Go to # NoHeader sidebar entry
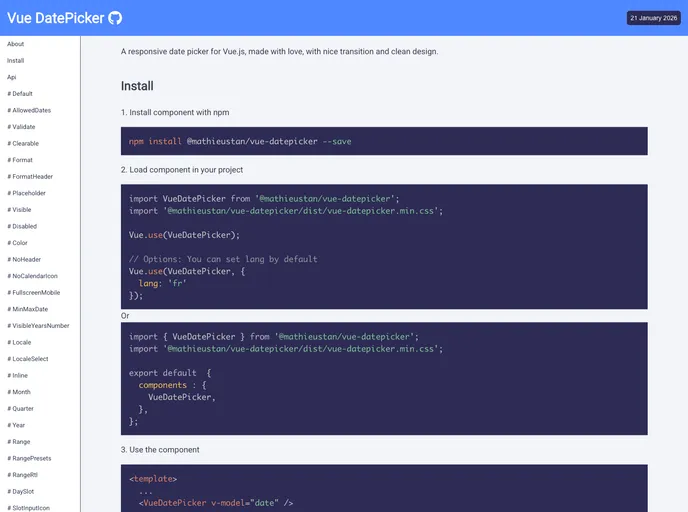This screenshot has width=688, height=512. point(24,259)
